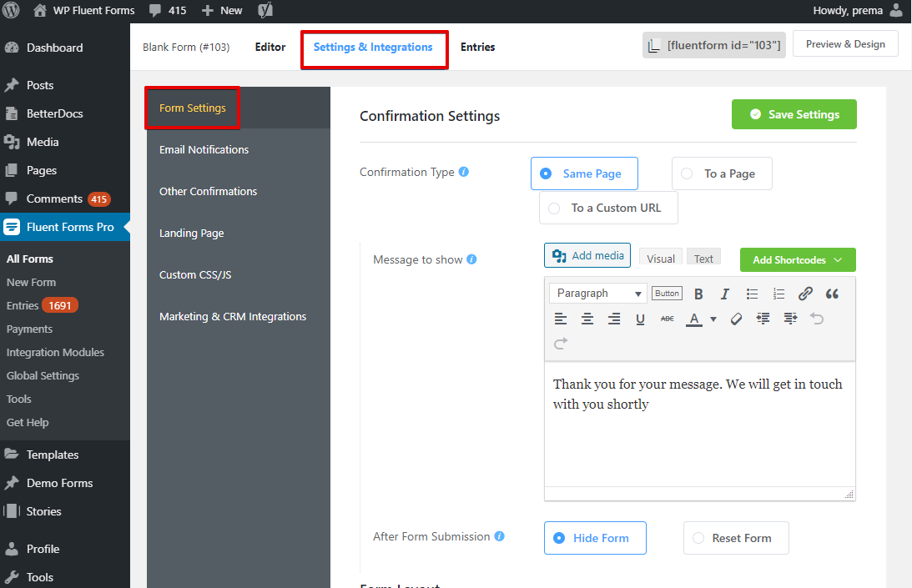Copy shortcode icon beside fluentform id
Screen dimensions: 912x588
click(654, 45)
